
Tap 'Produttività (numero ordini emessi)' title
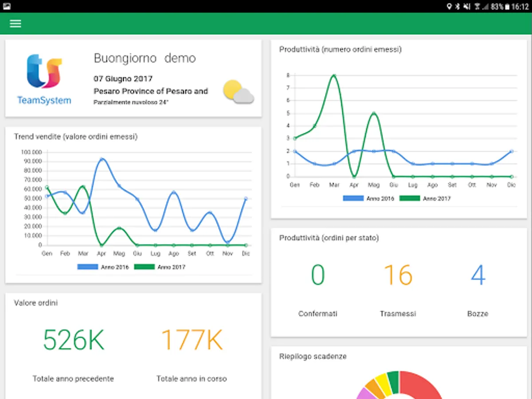click(x=340, y=49)
